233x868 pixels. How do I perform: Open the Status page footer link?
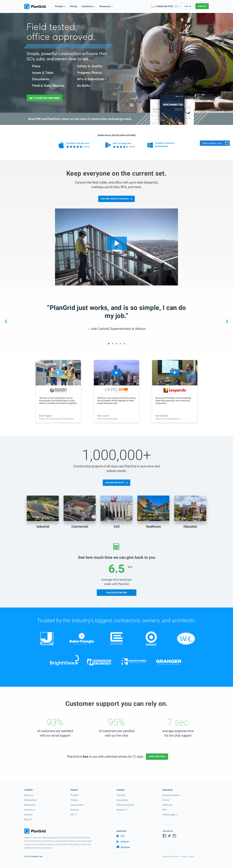pos(170,814)
